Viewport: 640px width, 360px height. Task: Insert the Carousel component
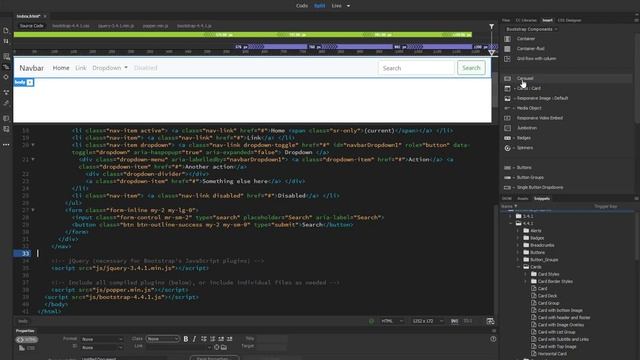point(525,78)
